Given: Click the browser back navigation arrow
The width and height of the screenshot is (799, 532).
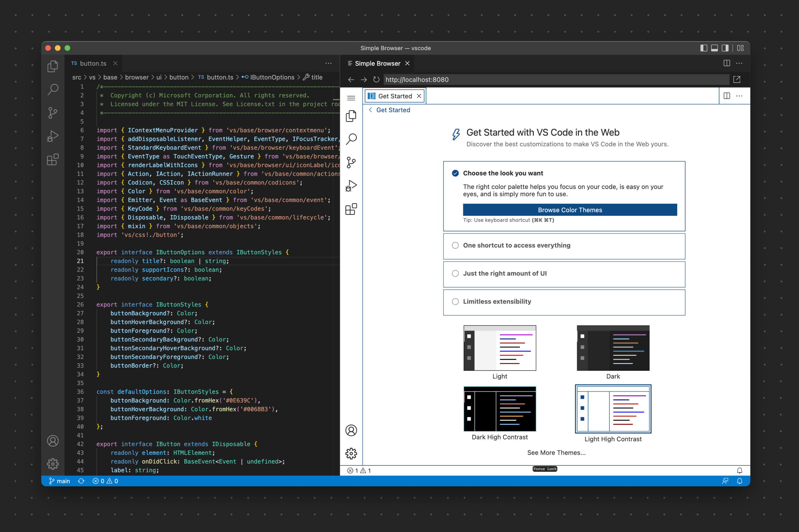Looking at the screenshot, I should (x=351, y=80).
